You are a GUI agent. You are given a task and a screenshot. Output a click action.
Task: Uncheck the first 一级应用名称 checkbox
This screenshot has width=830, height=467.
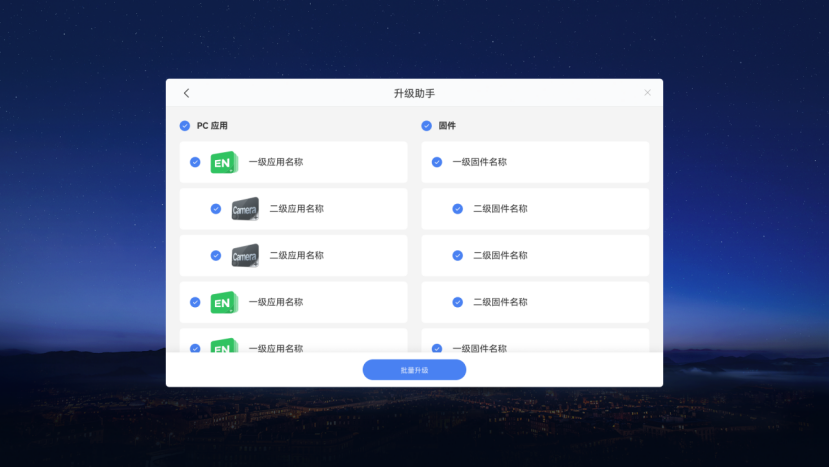[195, 162]
